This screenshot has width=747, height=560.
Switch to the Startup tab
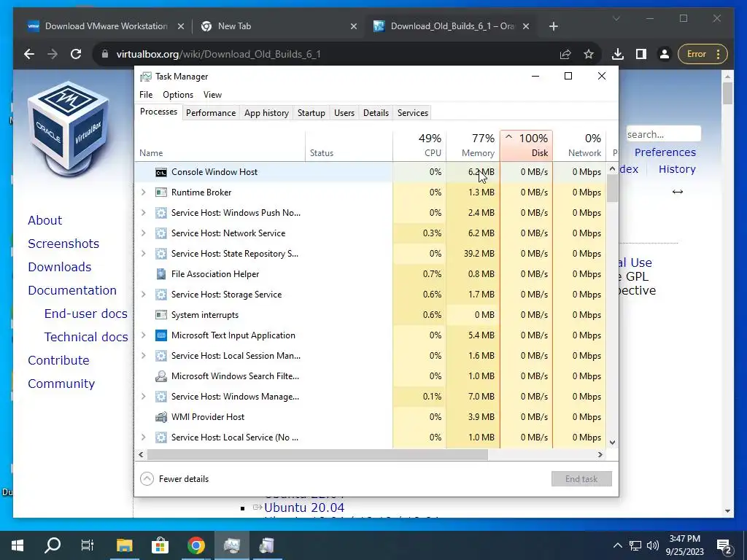pos(311,113)
